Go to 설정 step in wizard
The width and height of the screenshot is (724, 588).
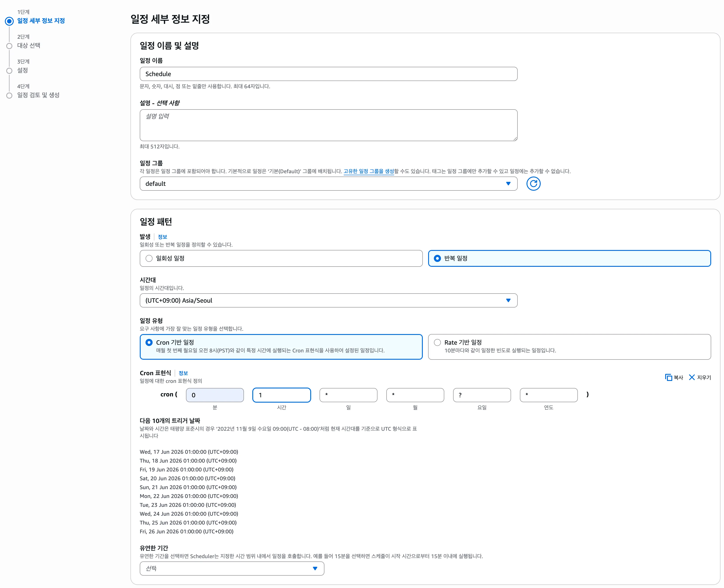[x=23, y=70]
